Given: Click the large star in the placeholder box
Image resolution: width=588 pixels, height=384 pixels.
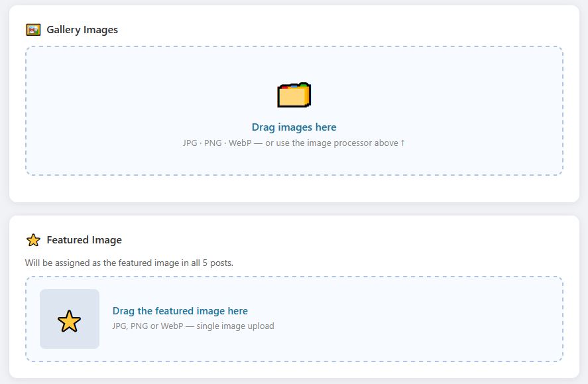Looking at the screenshot, I should coord(69,321).
